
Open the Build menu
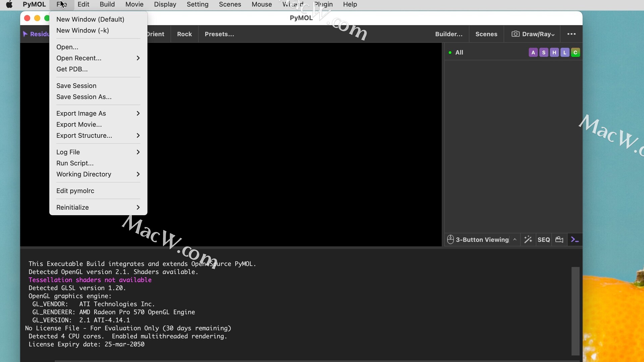(x=107, y=4)
